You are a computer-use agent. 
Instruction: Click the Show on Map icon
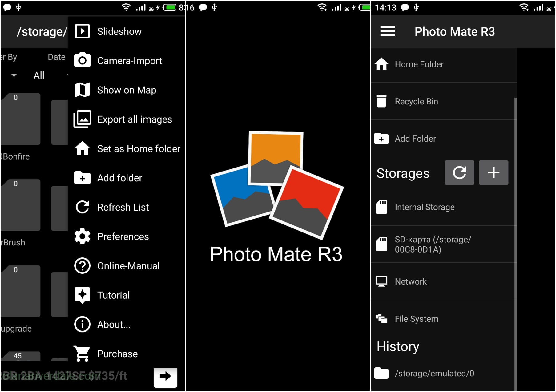point(82,90)
